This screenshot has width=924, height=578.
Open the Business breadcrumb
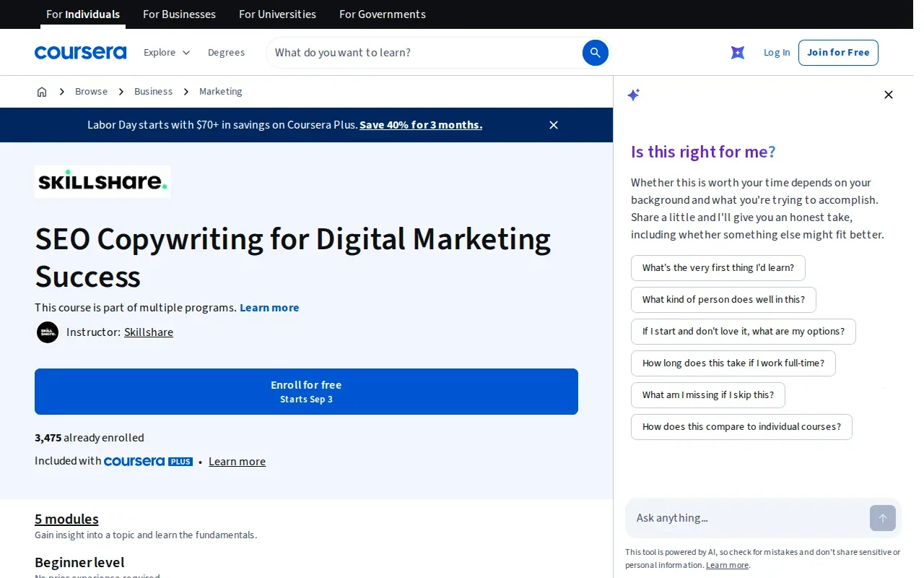[x=153, y=92]
